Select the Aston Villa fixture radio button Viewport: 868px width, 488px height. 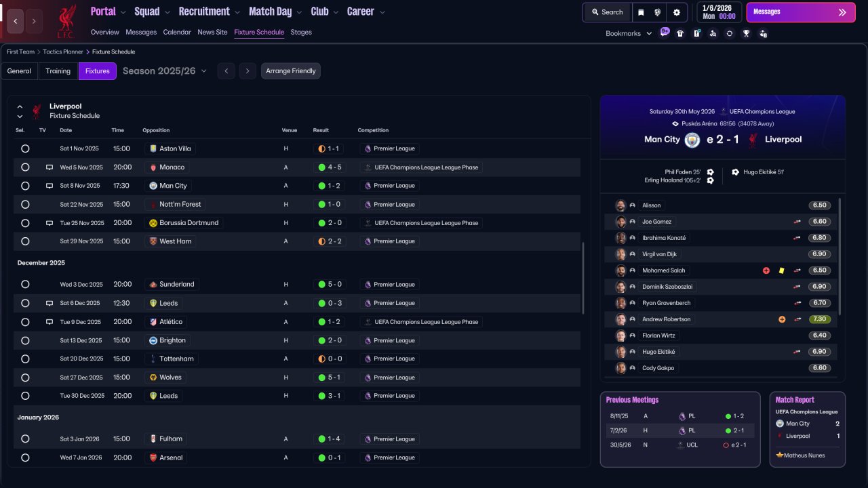click(25, 148)
